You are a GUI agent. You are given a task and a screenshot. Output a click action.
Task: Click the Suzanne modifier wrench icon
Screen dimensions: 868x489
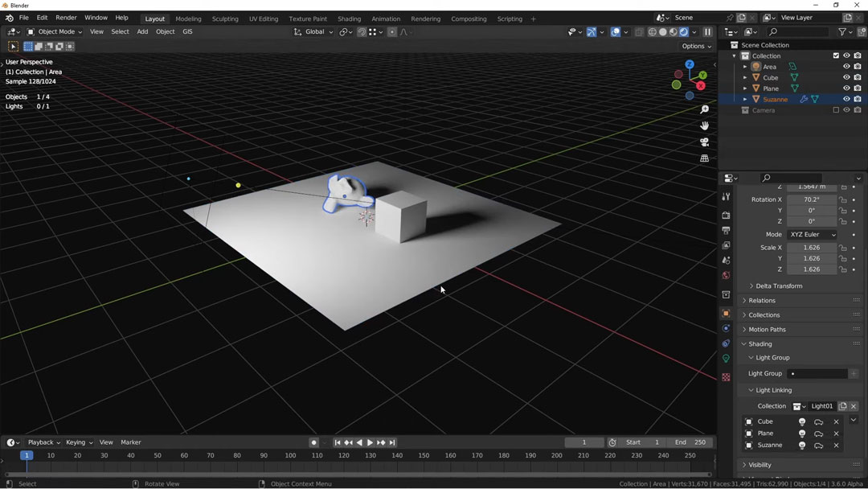coord(804,100)
